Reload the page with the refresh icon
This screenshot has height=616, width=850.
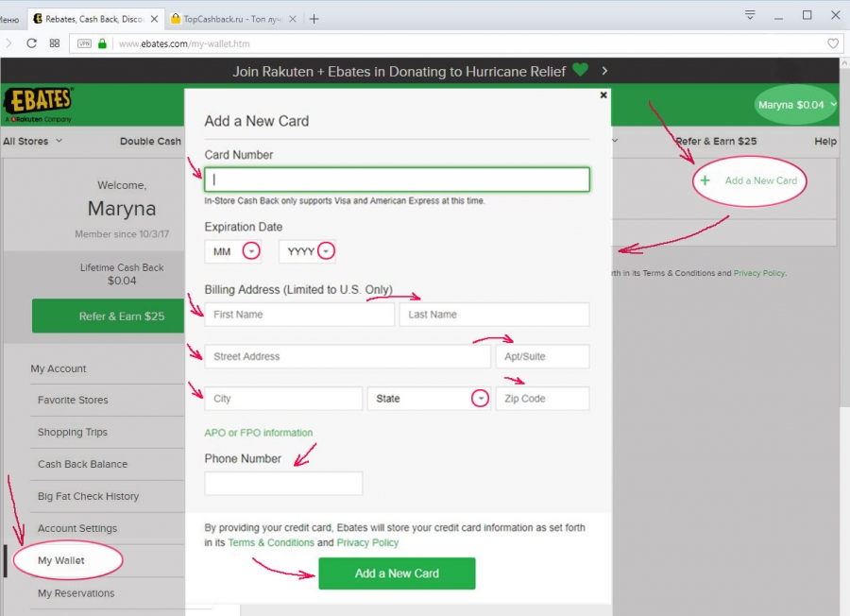pyautogui.click(x=31, y=43)
